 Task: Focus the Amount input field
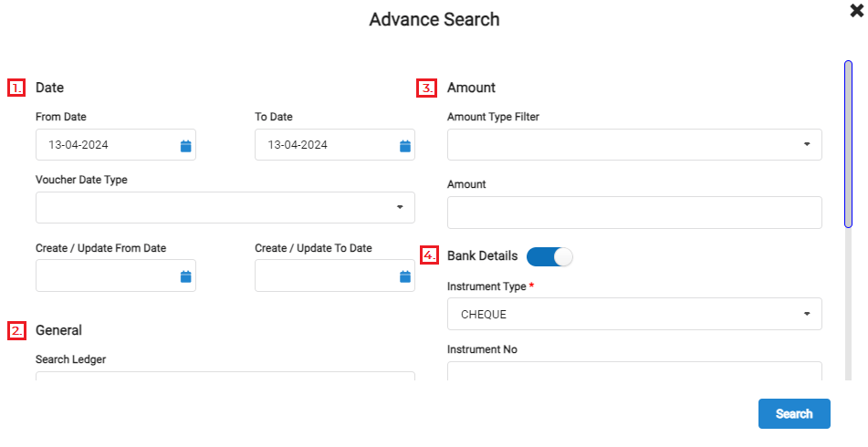[634, 213]
